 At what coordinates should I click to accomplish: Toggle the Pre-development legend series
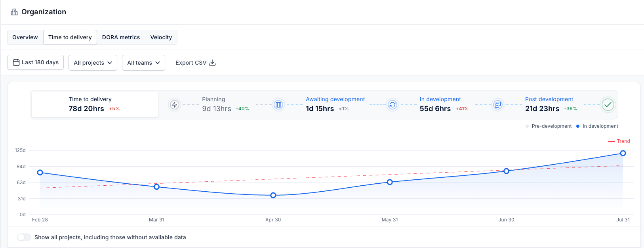click(x=549, y=126)
